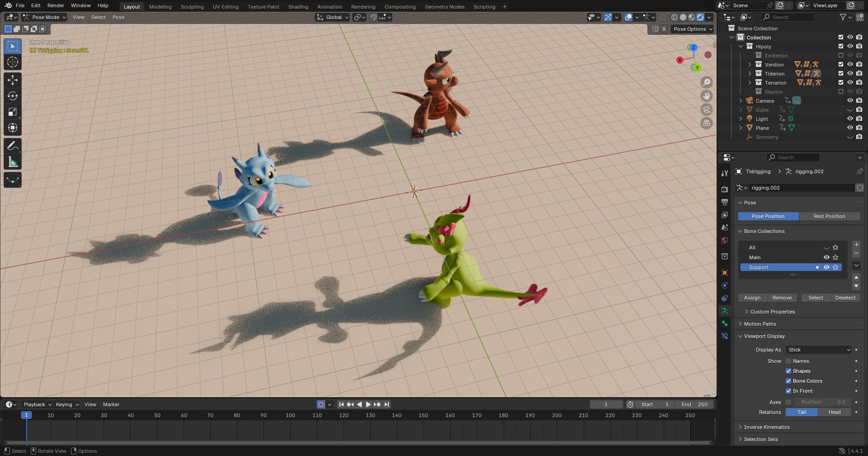
Task: Uncheck the Bone Colors checkbox
Action: coord(788,381)
